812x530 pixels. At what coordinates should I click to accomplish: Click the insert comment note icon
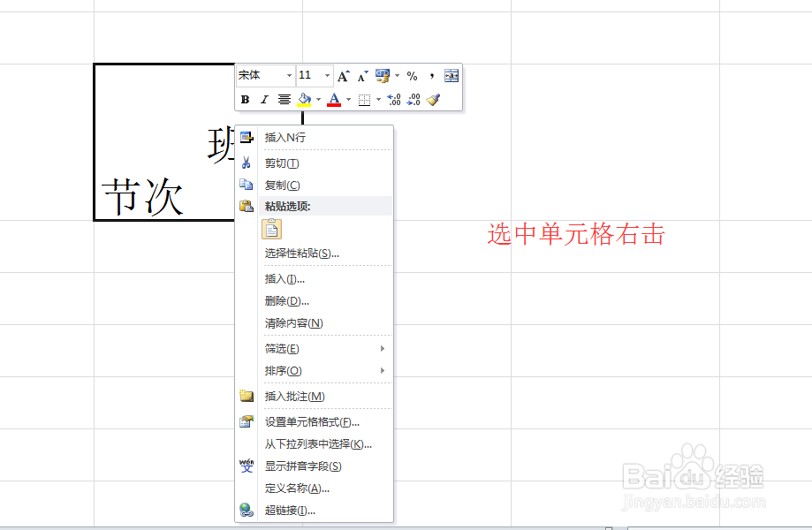[x=247, y=396]
